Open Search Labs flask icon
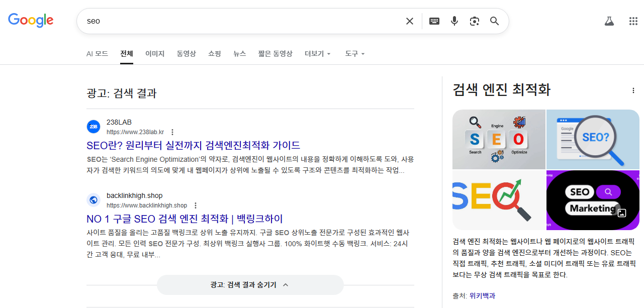 tap(609, 21)
